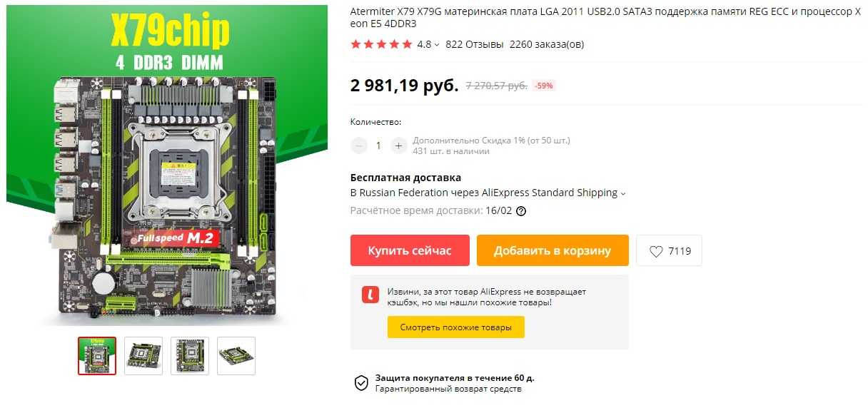This screenshot has width=868, height=408.
Task: Click the delivery time question mark icon
Action: pyautogui.click(x=521, y=211)
